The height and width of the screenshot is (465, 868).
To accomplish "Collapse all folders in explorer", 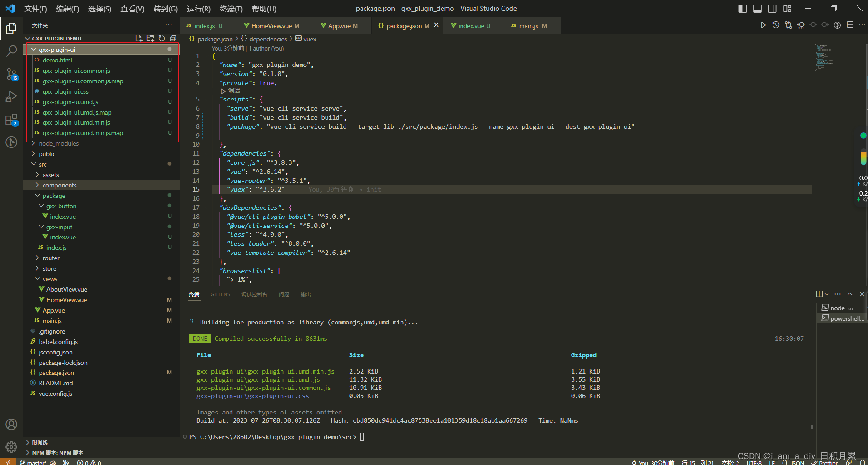I will pyautogui.click(x=173, y=39).
